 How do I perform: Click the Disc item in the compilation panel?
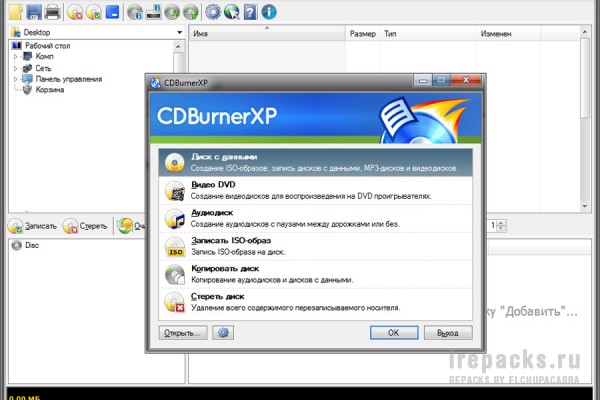25,245
